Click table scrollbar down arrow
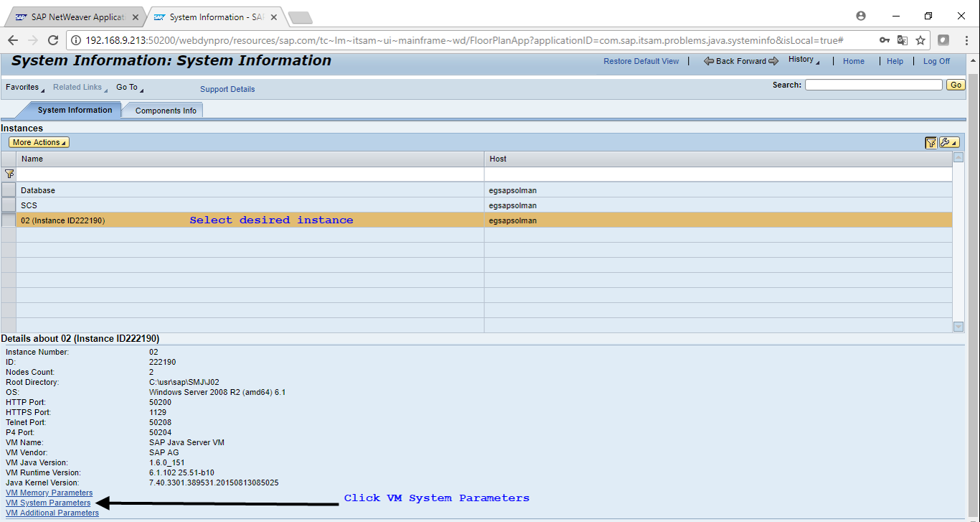The image size is (980, 522). (958, 326)
